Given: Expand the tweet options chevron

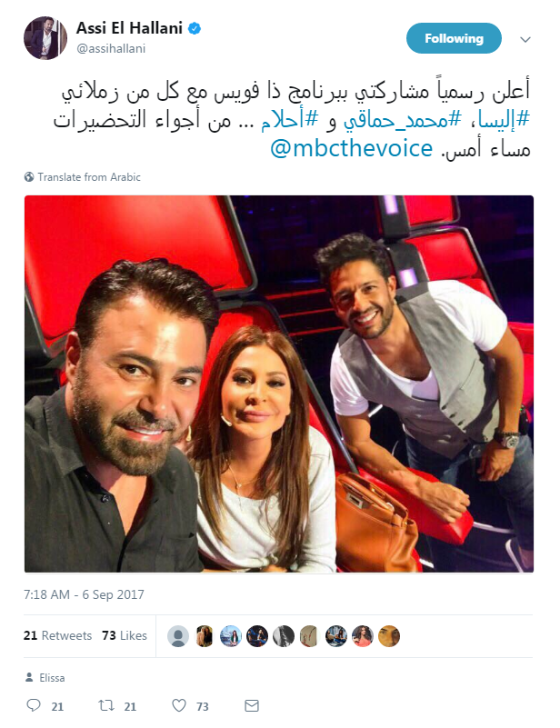Looking at the screenshot, I should [x=525, y=39].
